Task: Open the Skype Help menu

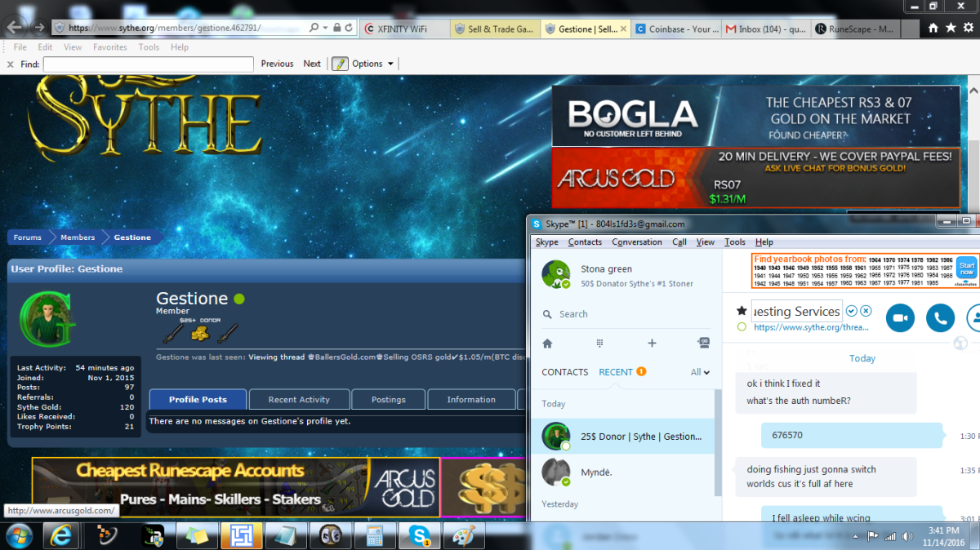Action: click(764, 242)
